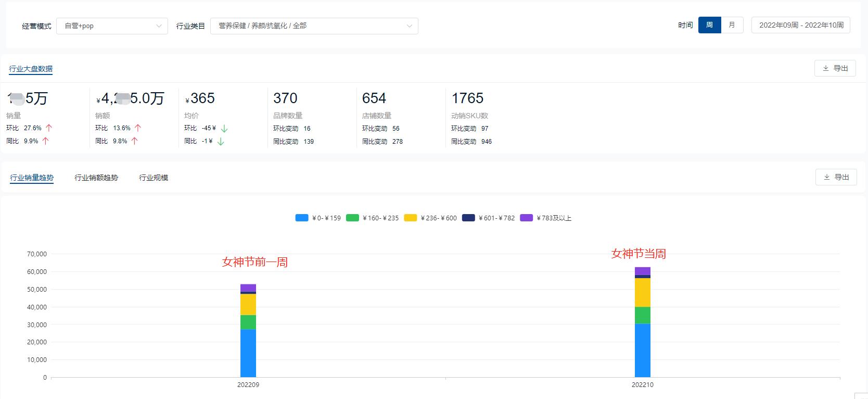868x399 pixels.
Task: Toggle the ¥0-¥159 legend series
Action: point(318,218)
